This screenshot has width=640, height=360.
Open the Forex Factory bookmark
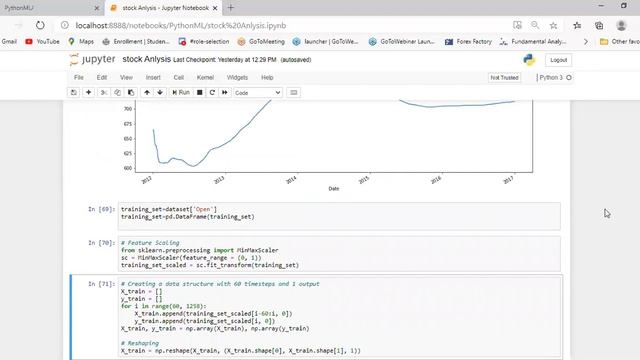point(468,42)
